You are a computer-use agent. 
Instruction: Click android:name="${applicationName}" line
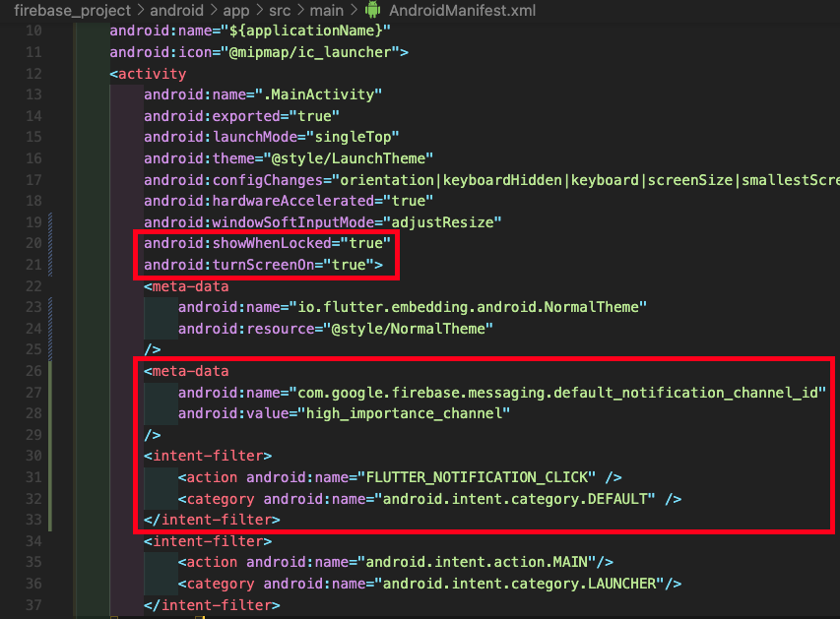click(250, 31)
